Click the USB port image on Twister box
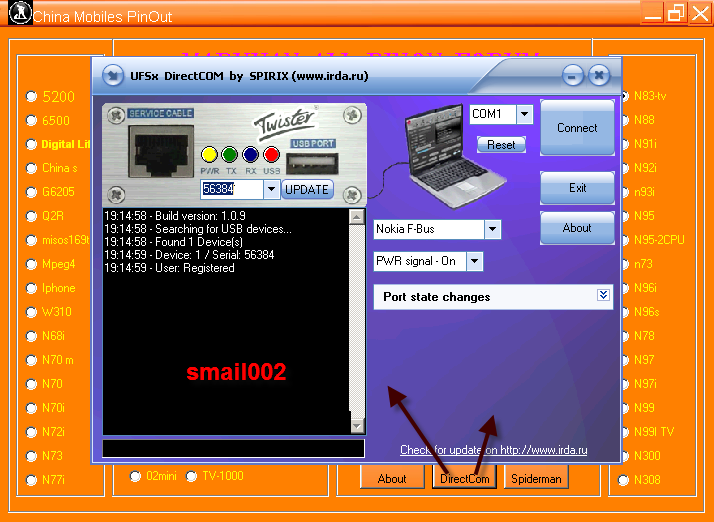Screen dimensions: 714x522 (312, 164)
